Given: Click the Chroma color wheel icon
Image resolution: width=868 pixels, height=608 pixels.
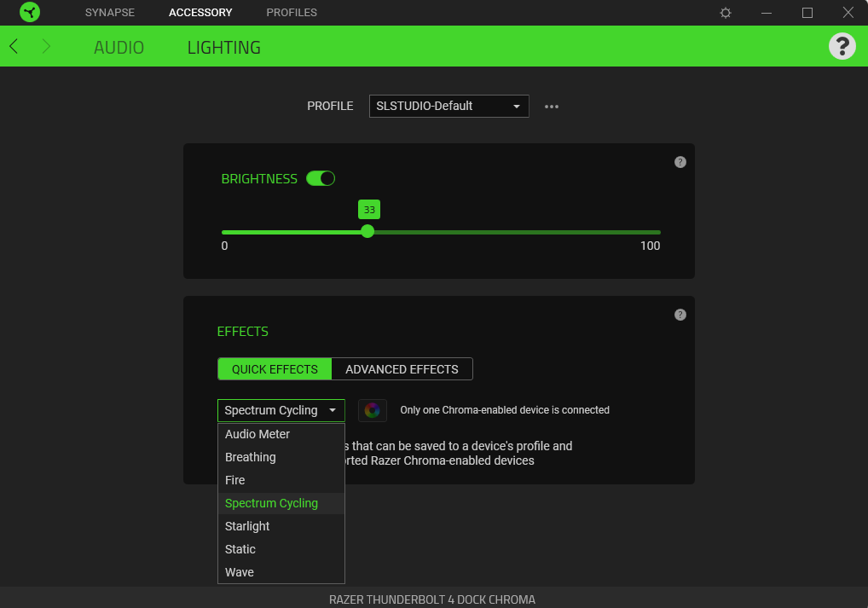Looking at the screenshot, I should coord(372,410).
